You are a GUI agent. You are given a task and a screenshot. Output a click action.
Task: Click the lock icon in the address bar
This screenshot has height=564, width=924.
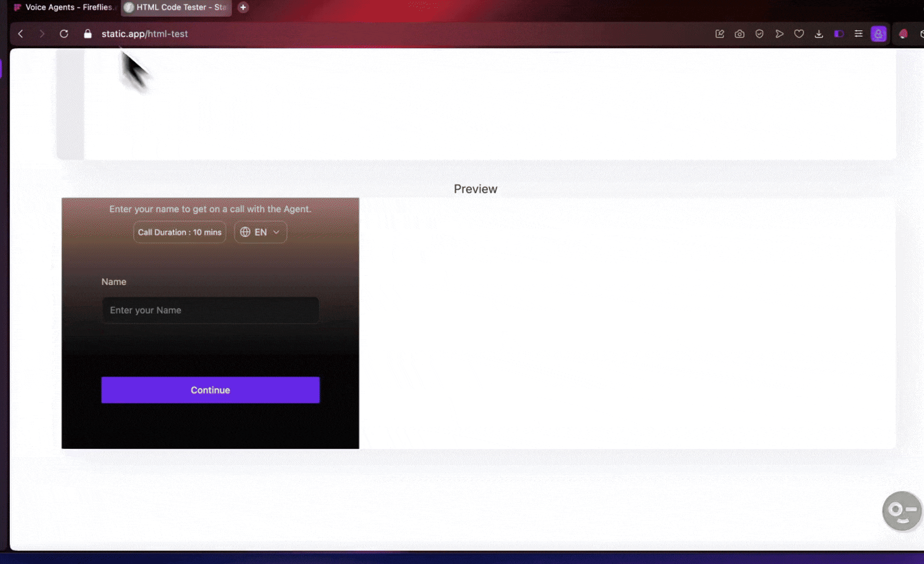[88, 34]
